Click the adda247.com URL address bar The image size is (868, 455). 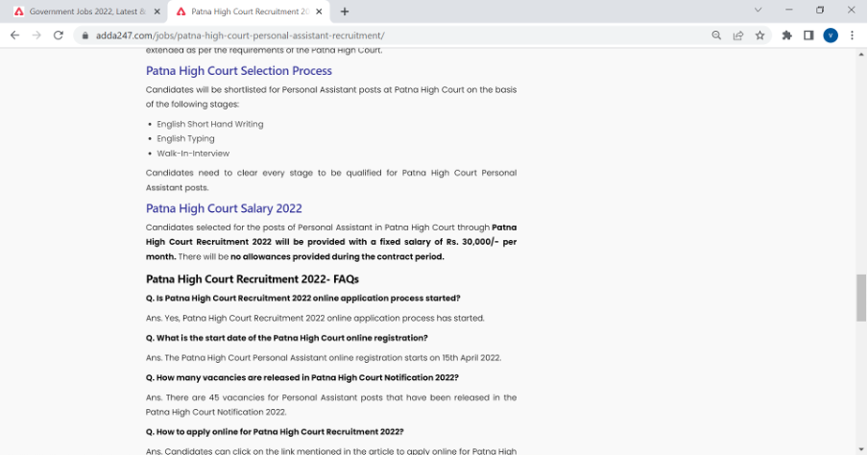[x=384, y=36]
